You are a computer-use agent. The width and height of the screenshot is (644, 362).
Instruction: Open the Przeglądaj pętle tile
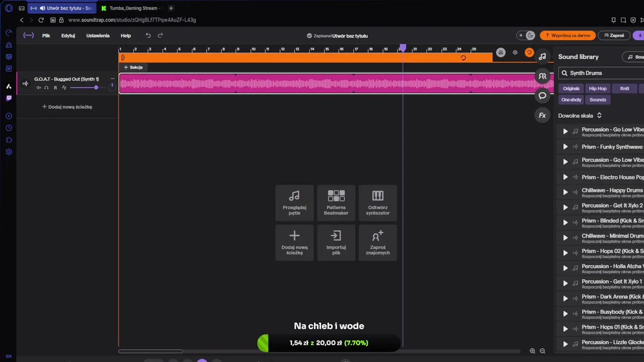[x=294, y=203]
